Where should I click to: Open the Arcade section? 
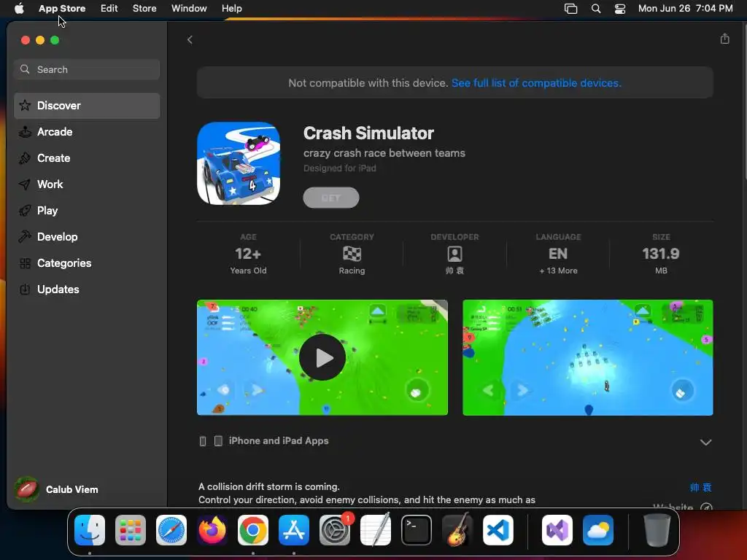[x=87, y=132]
